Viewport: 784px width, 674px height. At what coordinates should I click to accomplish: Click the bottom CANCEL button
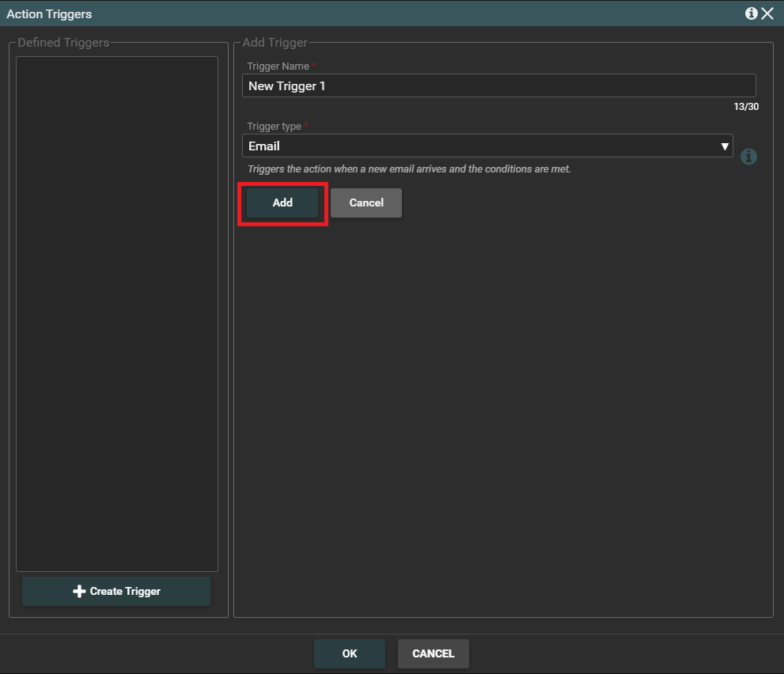point(433,653)
